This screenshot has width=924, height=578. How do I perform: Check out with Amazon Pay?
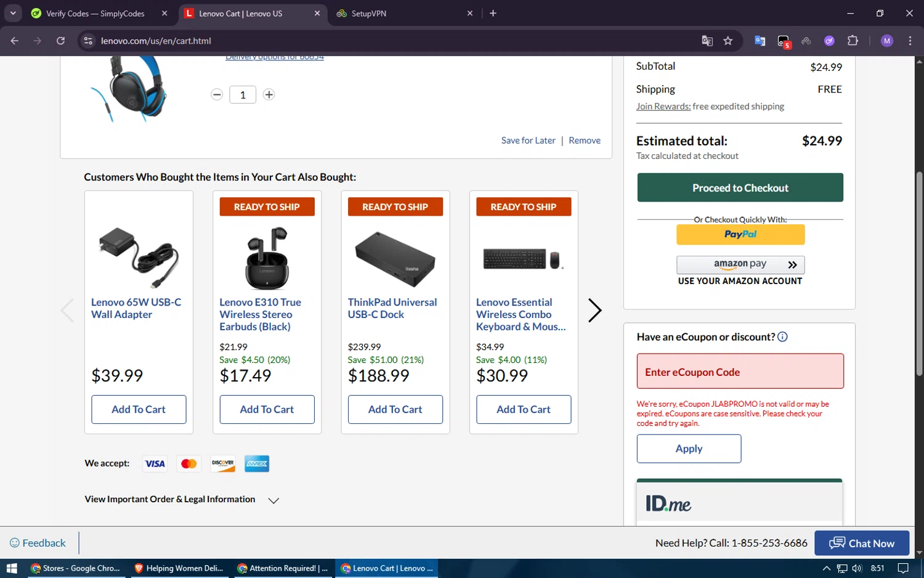point(740,265)
